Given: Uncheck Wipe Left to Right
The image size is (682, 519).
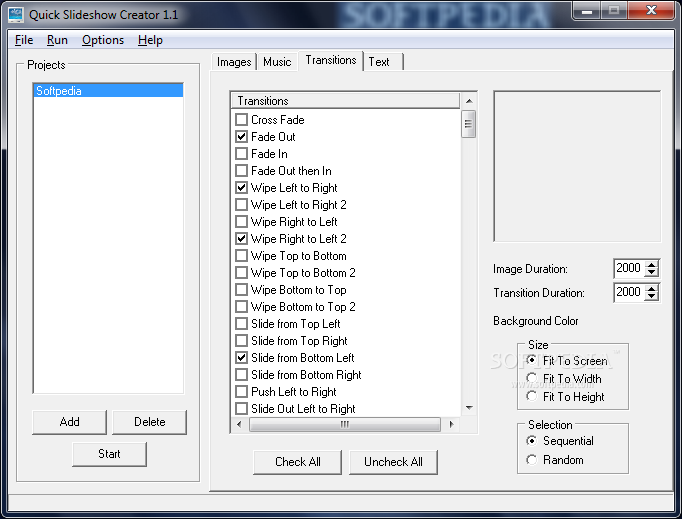Looking at the screenshot, I should click(x=241, y=188).
